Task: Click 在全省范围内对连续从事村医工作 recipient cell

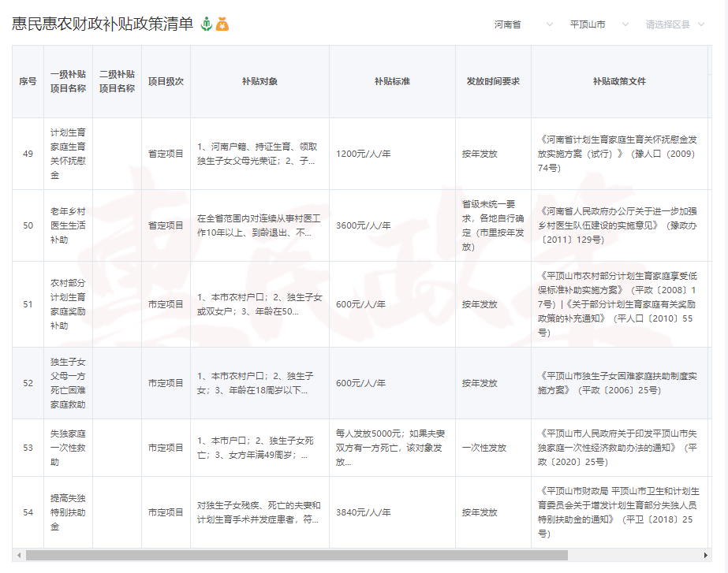Action: tap(259, 225)
